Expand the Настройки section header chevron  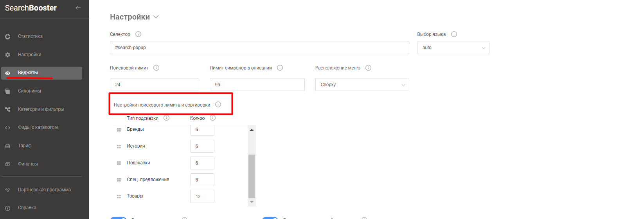[x=156, y=17]
